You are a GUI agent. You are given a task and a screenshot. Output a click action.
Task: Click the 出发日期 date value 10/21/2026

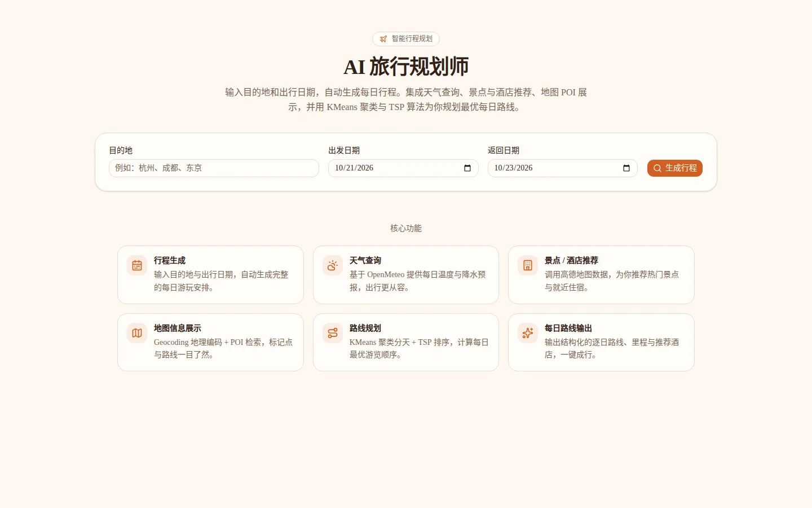354,168
